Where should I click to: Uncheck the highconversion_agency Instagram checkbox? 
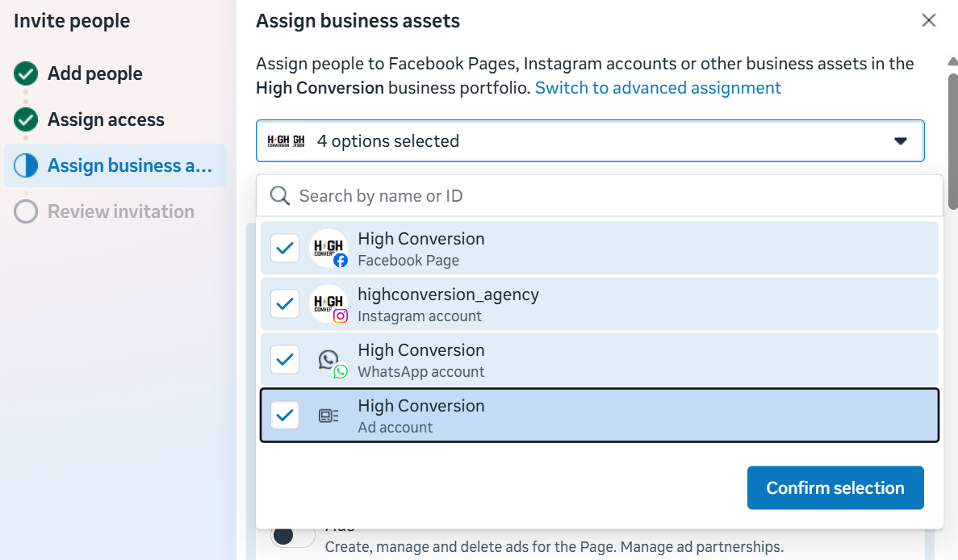point(285,303)
